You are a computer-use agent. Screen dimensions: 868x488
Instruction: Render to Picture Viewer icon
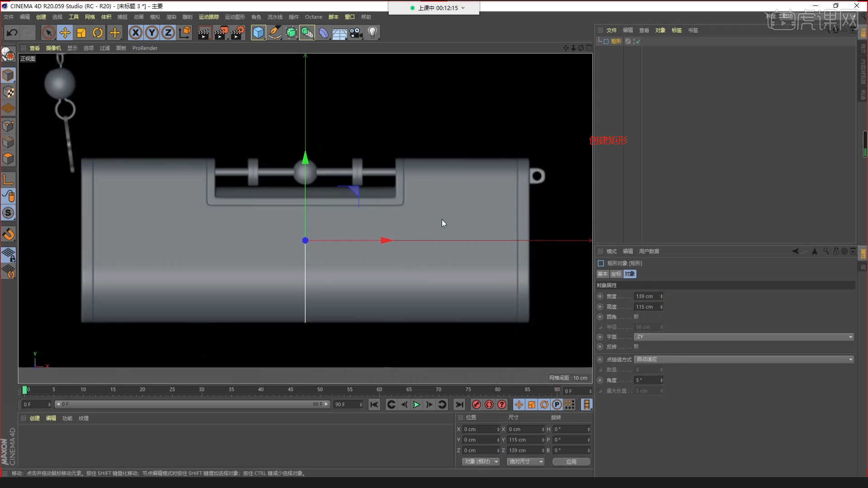pyautogui.click(x=221, y=33)
